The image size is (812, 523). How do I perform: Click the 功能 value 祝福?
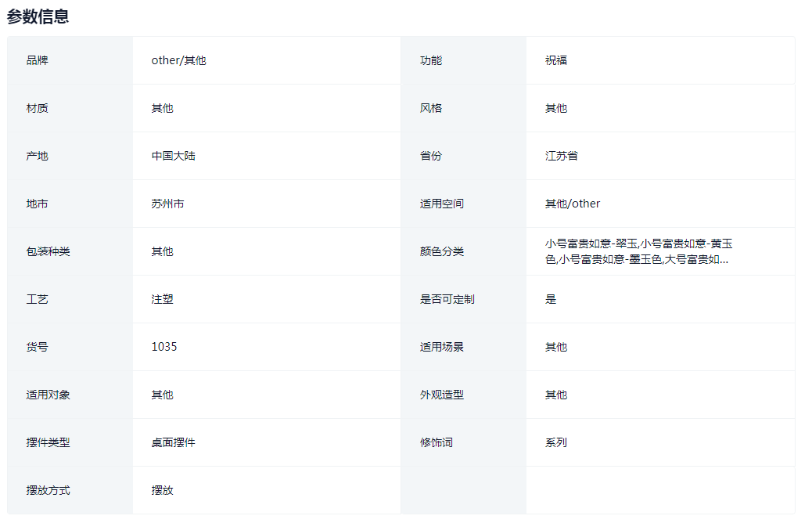[555, 60]
